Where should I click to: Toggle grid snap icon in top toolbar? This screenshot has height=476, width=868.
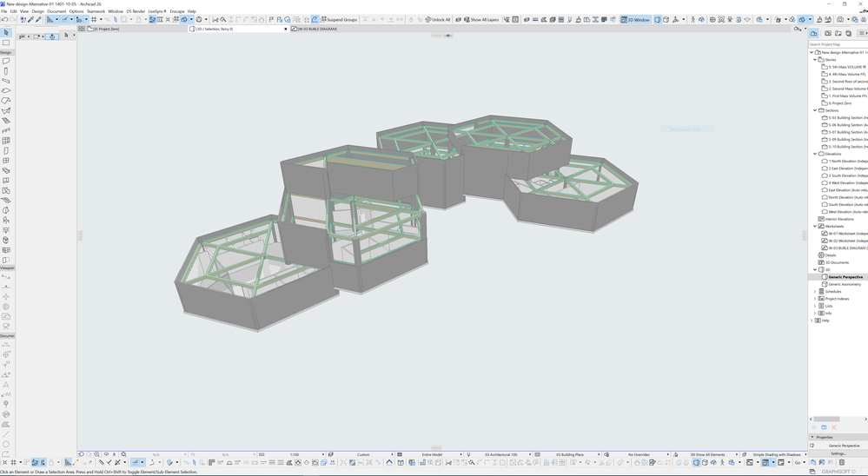94,19
